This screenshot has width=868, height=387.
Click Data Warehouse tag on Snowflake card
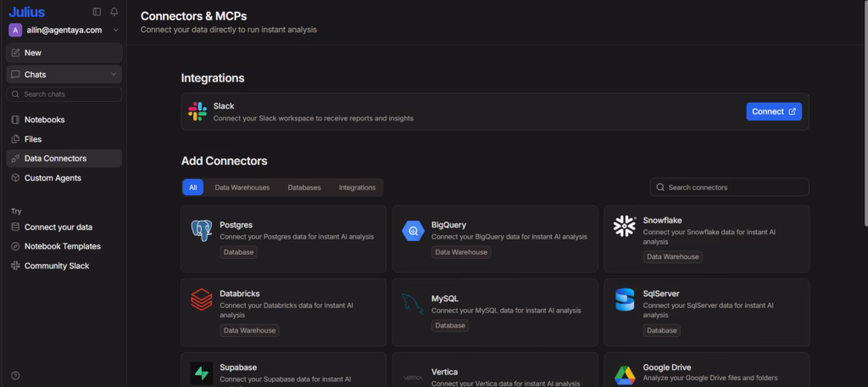click(x=672, y=256)
